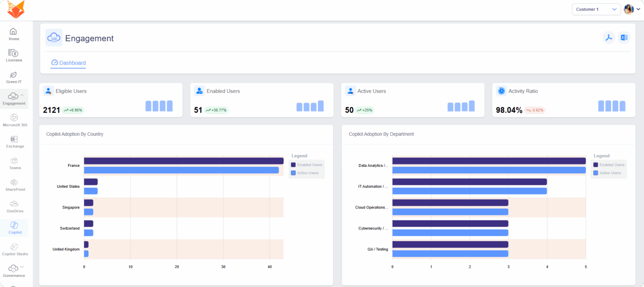Open the Customer 1 dropdown

(x=596, y=9)
